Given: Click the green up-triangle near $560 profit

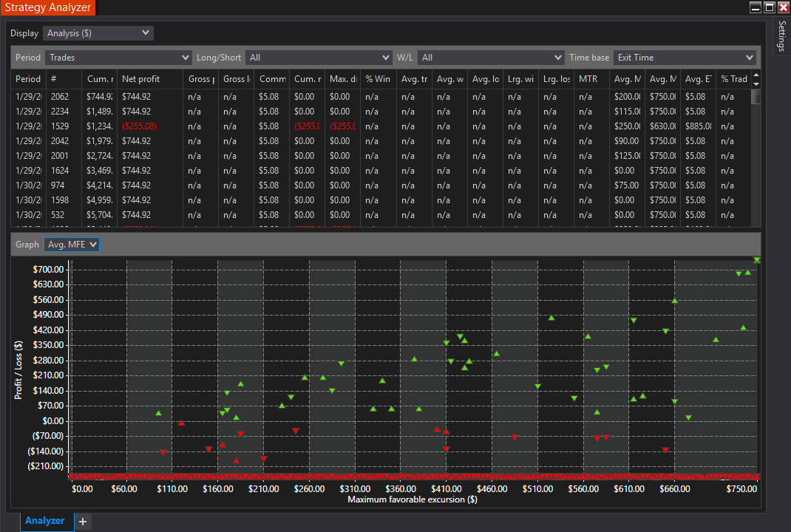Looking at the screenshot, I should (x=674, y=301).
